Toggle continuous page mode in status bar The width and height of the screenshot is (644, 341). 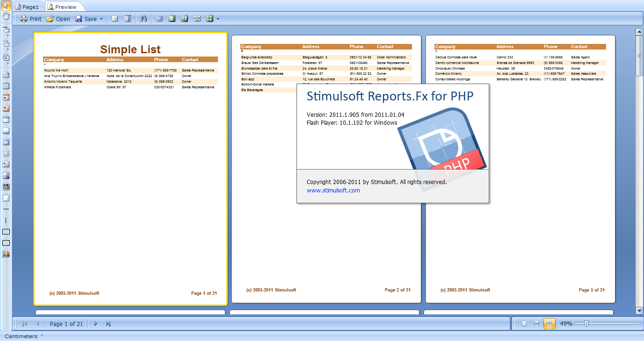click(x=537, y=324)
